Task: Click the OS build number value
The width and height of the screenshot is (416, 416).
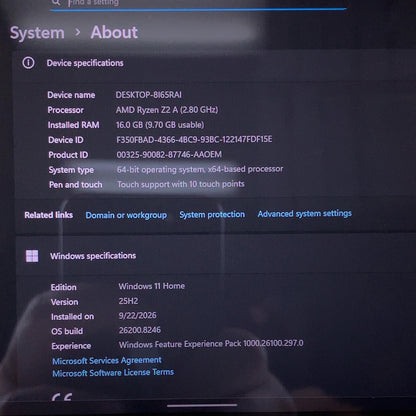Action: point(140,330)
